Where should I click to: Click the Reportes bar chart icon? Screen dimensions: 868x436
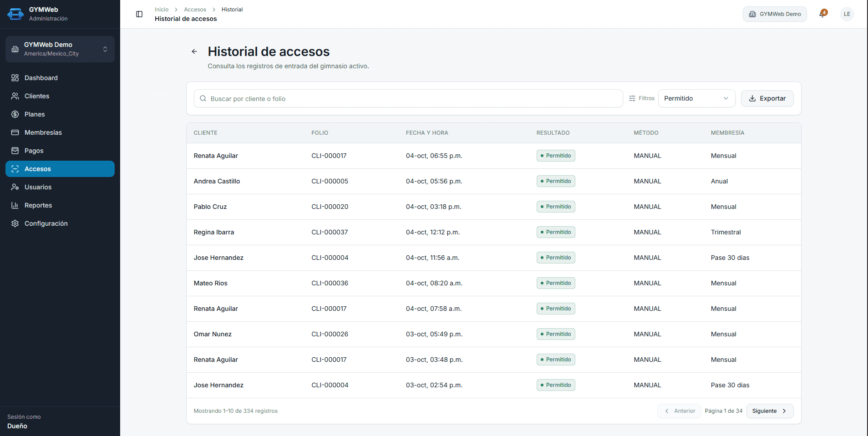(x=15, y=205)
